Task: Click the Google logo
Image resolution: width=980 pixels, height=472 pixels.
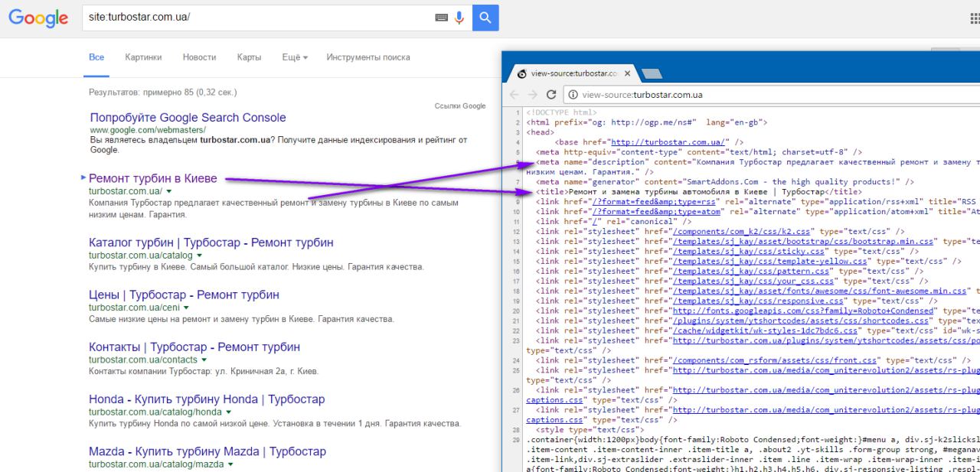Action: [x=38, y=18]
